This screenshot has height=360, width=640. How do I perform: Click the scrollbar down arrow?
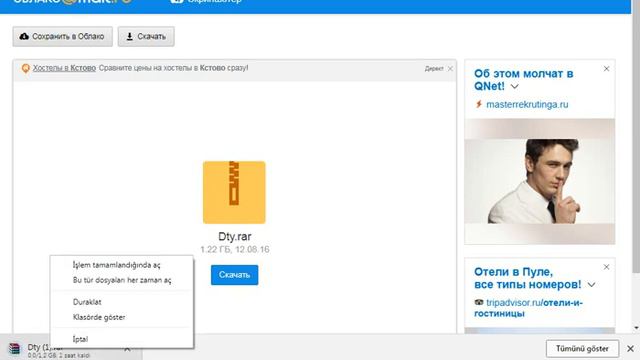[636, 327]
